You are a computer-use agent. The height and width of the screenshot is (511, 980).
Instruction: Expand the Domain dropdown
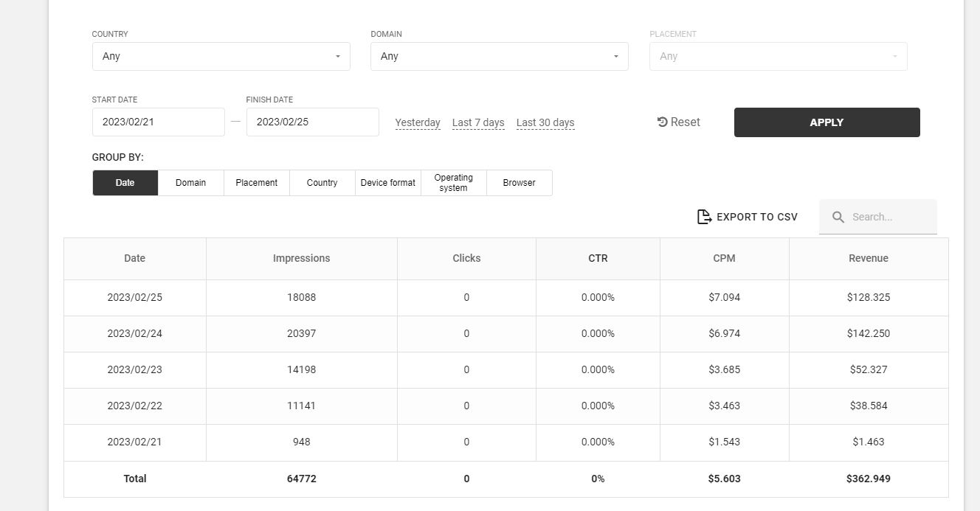click(499, 56)
